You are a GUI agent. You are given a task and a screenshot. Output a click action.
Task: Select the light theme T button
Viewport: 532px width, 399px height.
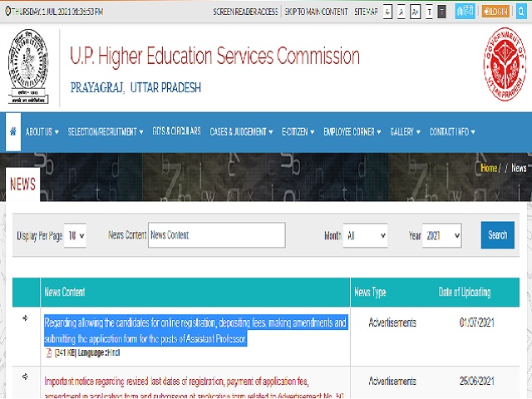pos(429,12)
